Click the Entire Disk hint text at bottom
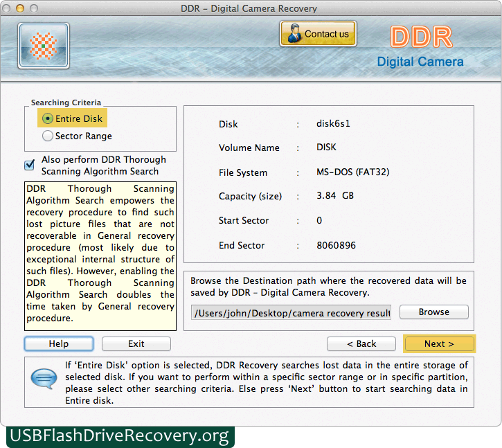The height and width of the screenshot is (448, 502). (x=267, y=383)
